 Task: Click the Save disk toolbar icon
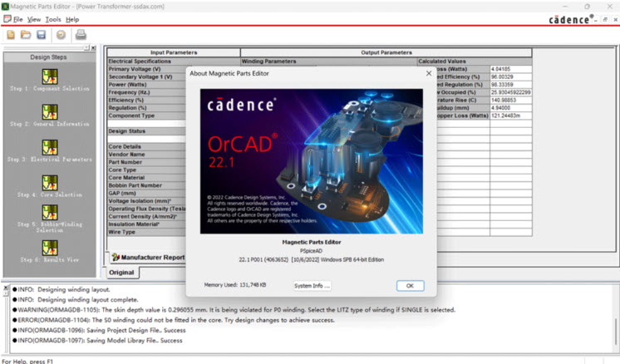pyautogui.click(x=40, y=35)
